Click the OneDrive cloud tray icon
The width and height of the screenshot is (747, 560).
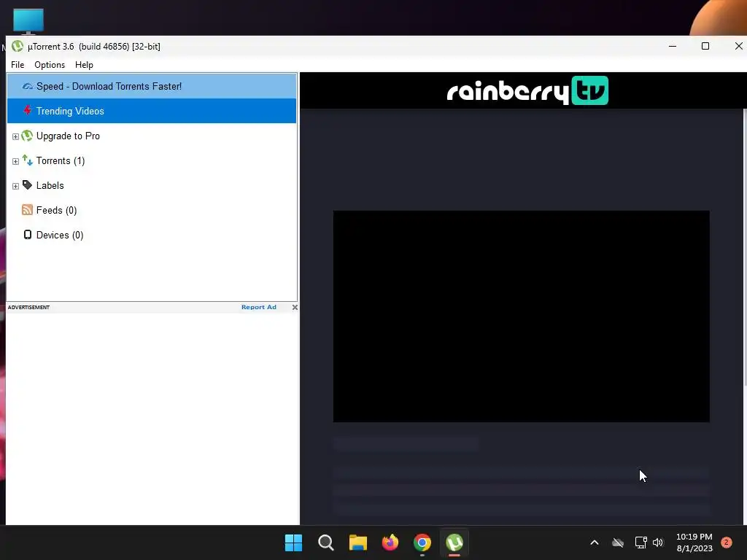618,542
